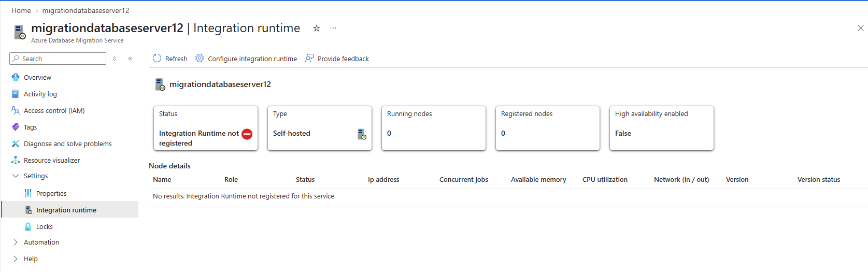Click the Running nodes card
Viewport: 868px width, 272px height.
(x=434, y=128)
